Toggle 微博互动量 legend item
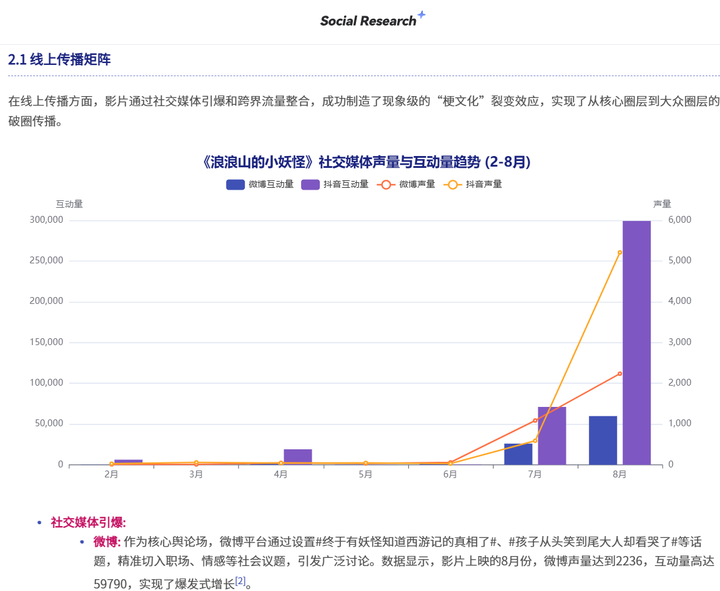The width and height of the screenshot is (720, 591). [x=260, y=184]
